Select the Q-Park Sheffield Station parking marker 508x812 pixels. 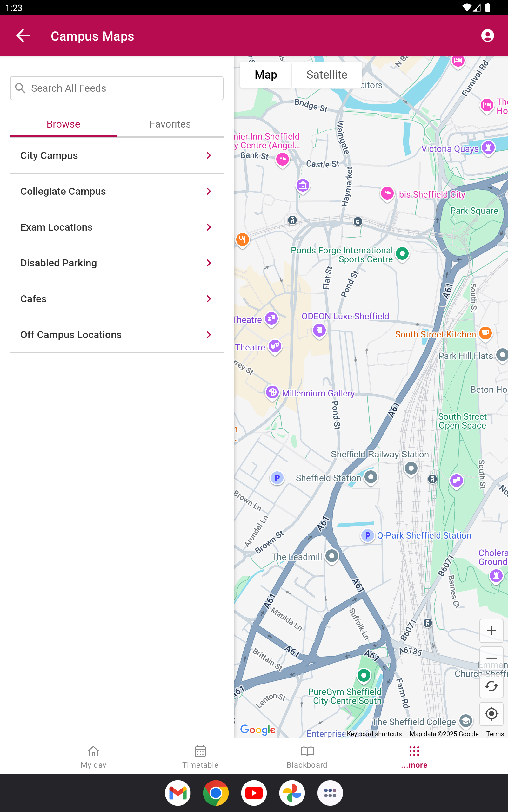pos(368,535)
